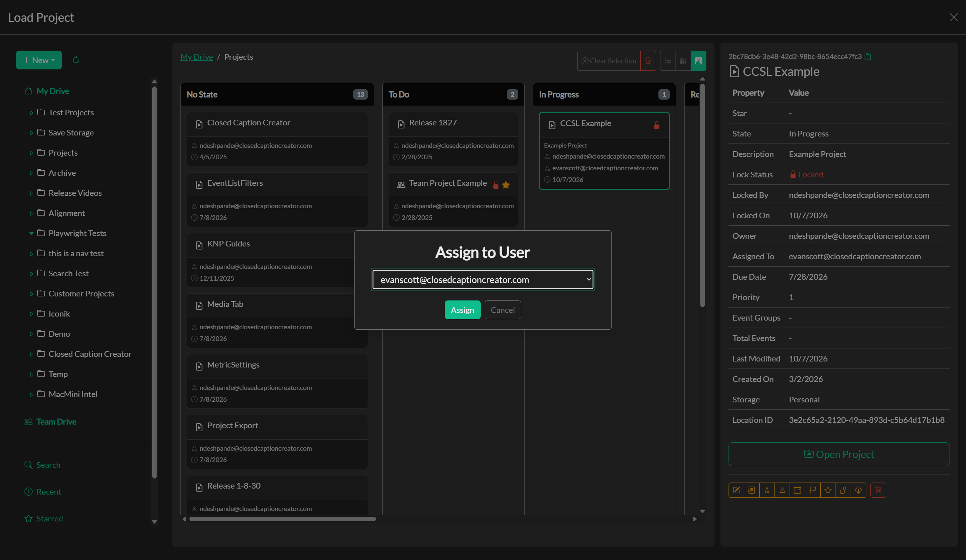Expand the MacMini Intel folder
Screen dimensions: 966x560
point(32,394)
